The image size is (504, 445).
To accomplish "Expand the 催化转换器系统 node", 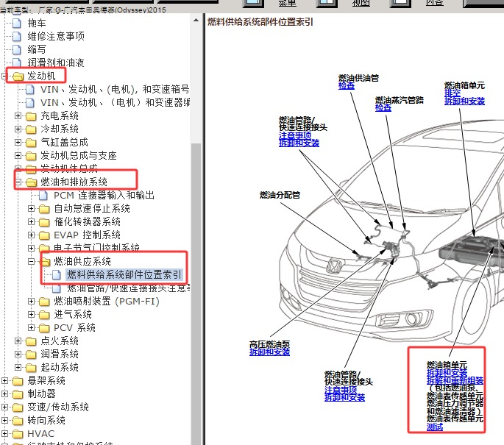I will [x=31, y=221].
